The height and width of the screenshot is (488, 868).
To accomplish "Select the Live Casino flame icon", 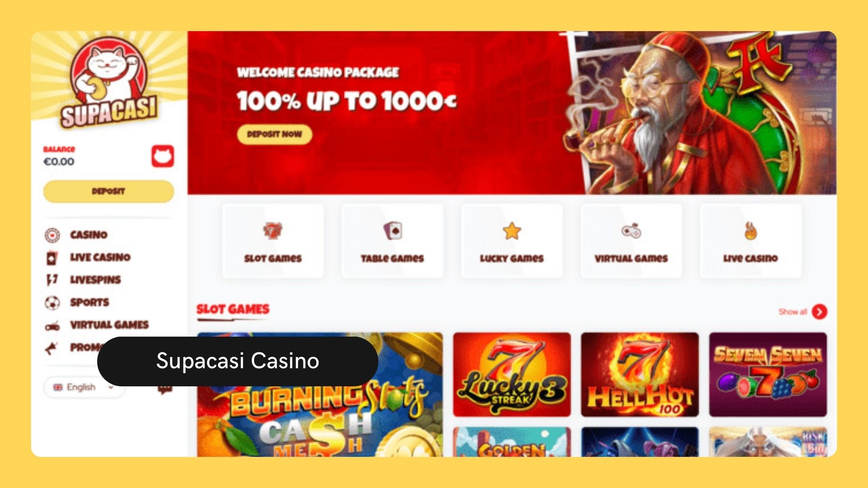I will (x=750, y=231).
